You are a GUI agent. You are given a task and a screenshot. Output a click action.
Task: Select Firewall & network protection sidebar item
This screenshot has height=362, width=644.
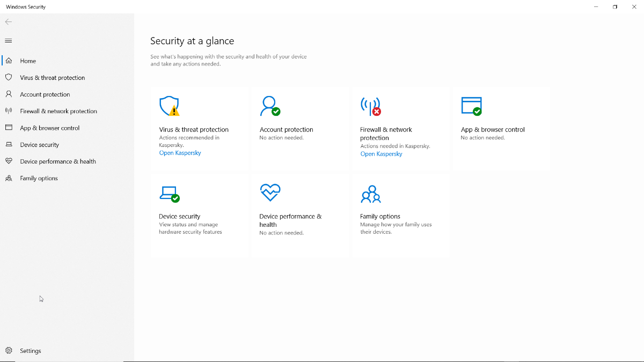coord(58,111)
